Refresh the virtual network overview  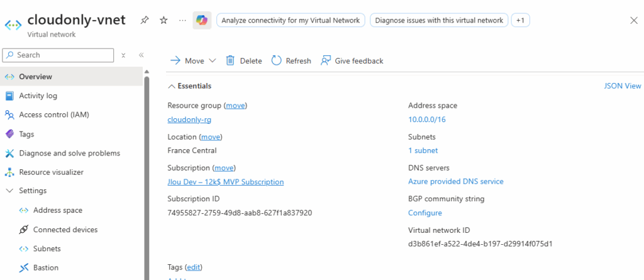coord(291,60)
